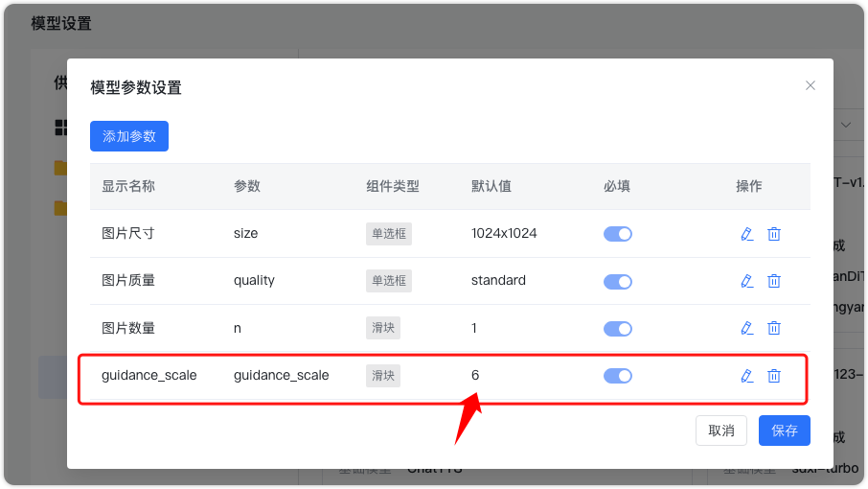Save parameters with 保存 button
The height and width of the screenshot is (489, 868).
tap(785, 431)
